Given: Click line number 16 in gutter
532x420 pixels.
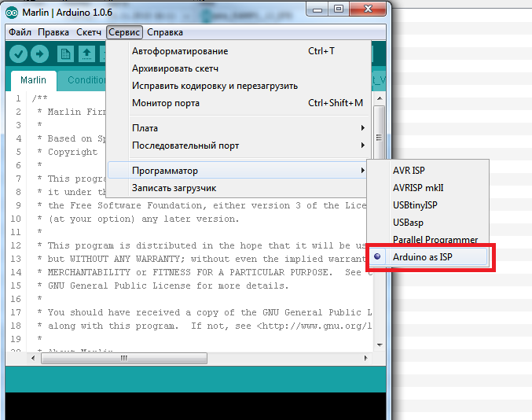Looking at the screenshot, I should [x=16, y=299].
